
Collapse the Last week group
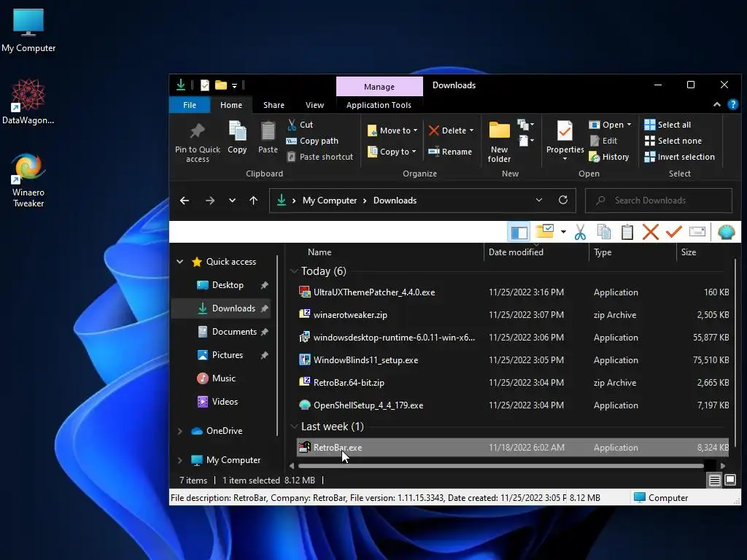(x=294, y=427)
